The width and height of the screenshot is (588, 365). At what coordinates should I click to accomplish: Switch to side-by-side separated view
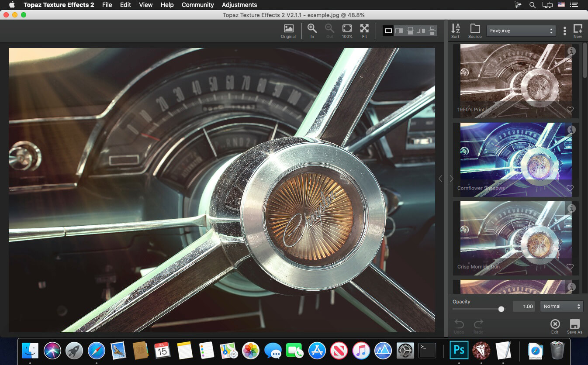421,31
